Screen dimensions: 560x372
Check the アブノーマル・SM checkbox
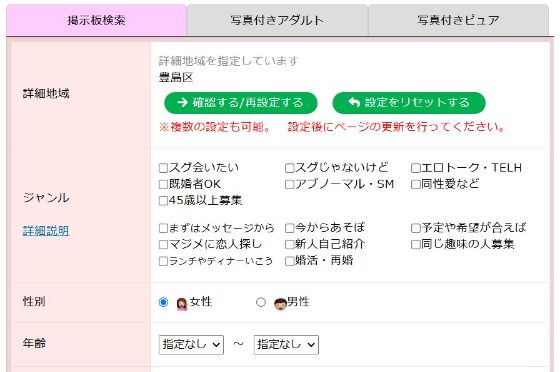coord(289,184)
